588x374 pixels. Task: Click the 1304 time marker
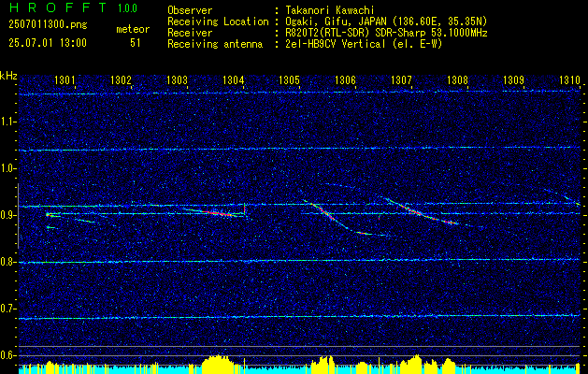[x=234, y=79]
